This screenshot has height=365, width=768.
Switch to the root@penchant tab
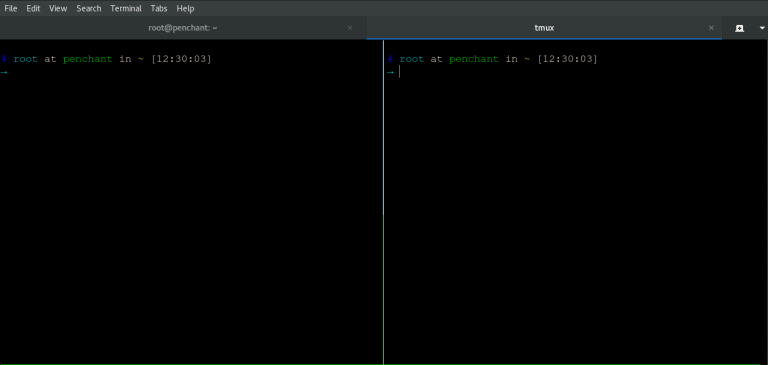183,28
